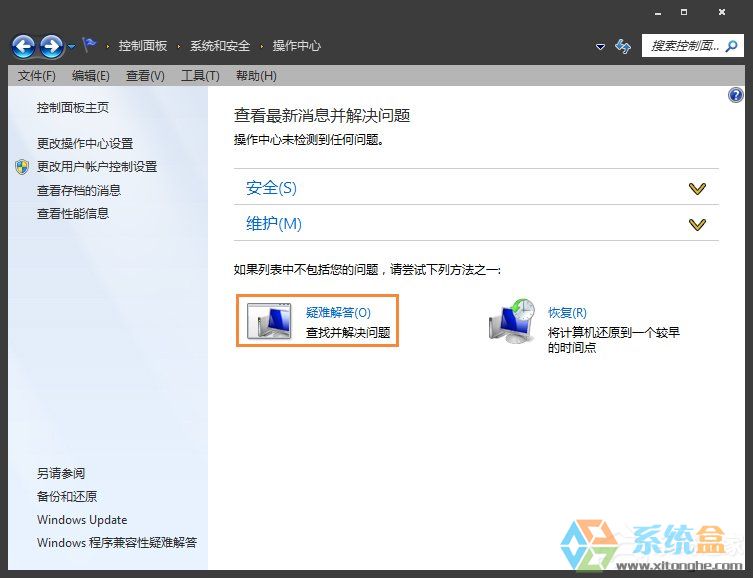The width and height of the screenshot is (753, 578).
Task: Open Windows 程序兼容性疑难解答 link
Action: (117, 543)
